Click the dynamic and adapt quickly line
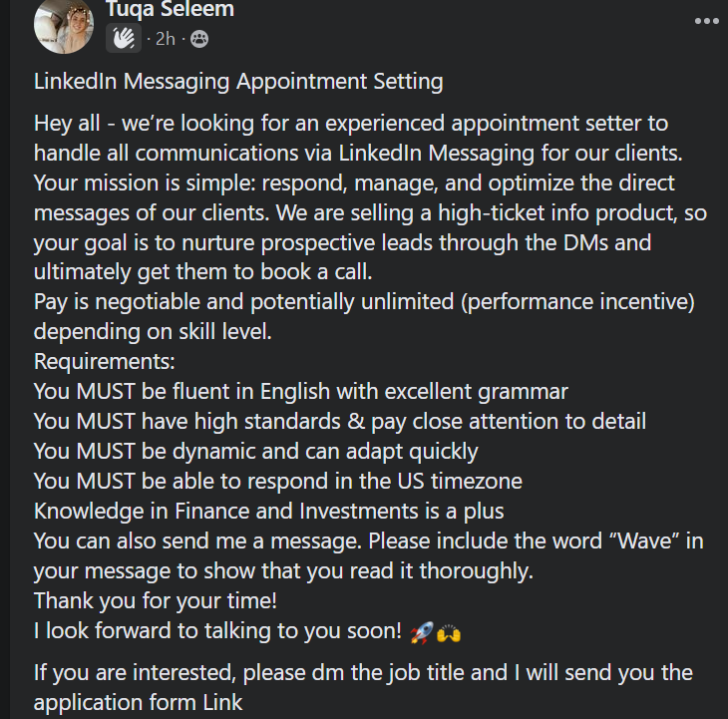 click(256, 452)
